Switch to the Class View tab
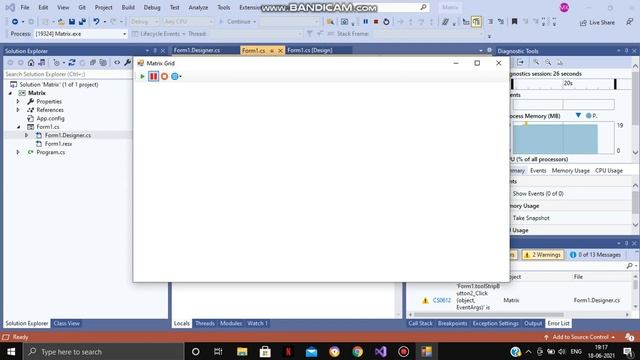 pyautogui.click(x=67, y=323)
